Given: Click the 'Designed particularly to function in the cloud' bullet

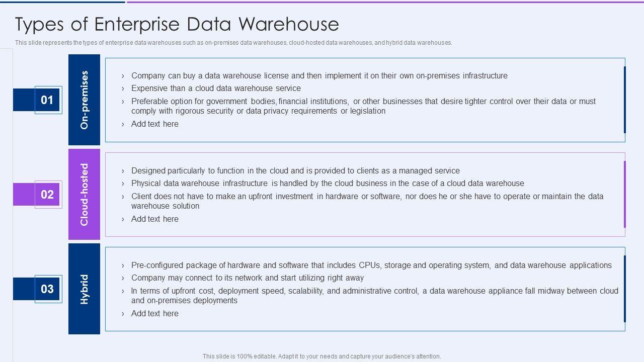Looking at the screenshot, I should click(295, 171).
